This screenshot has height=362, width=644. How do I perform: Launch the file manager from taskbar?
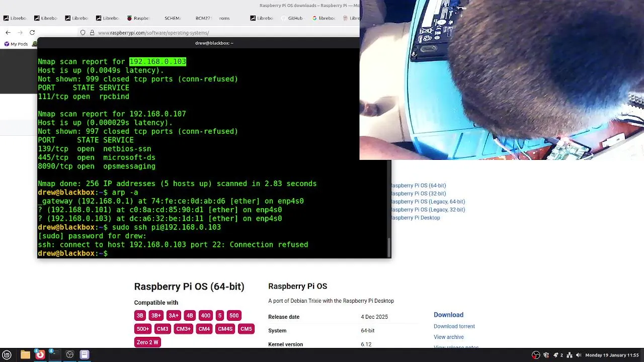tap(25, 355)
